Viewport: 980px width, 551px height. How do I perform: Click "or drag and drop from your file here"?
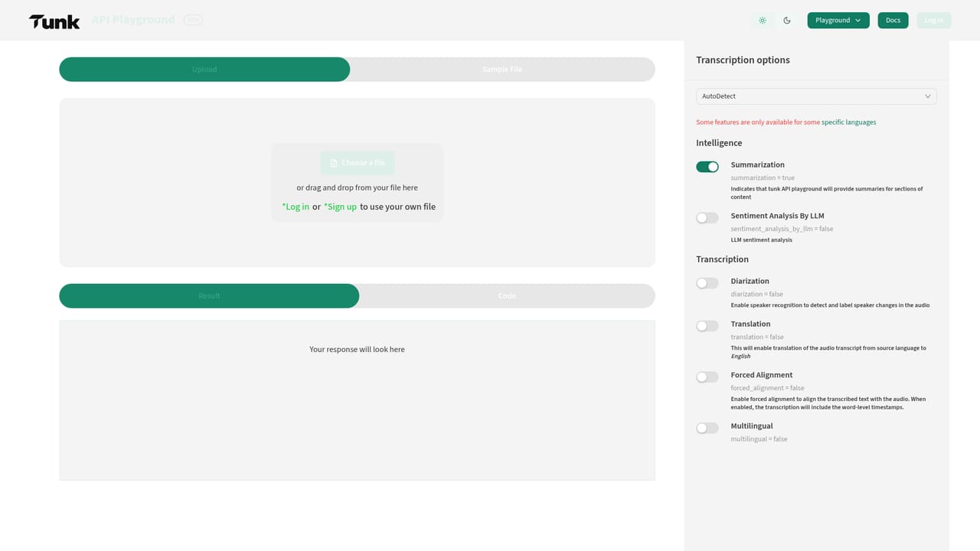358,188
